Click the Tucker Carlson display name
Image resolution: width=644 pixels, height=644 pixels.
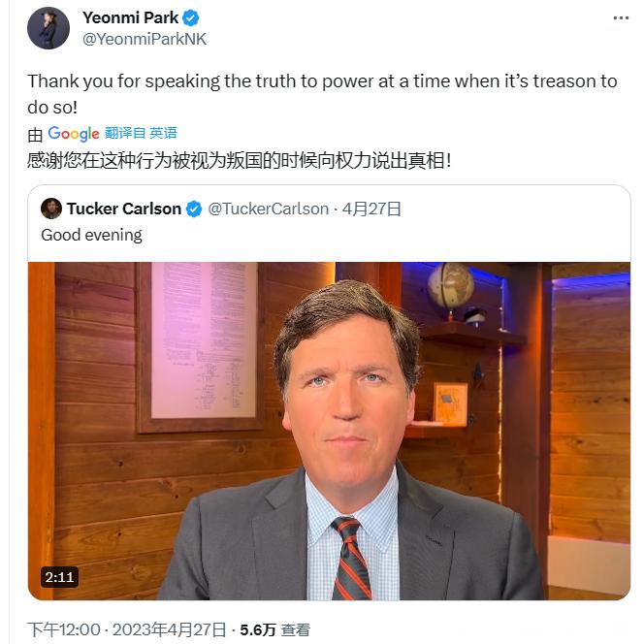(x=124, y=209)
